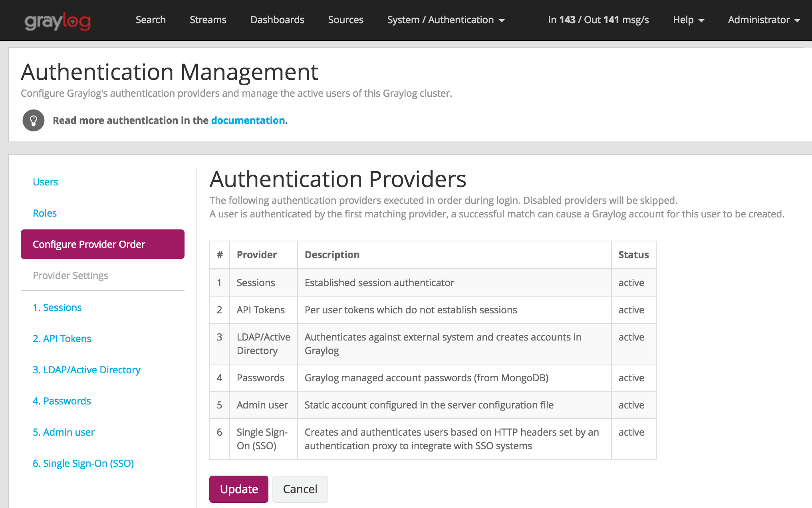Open the Sources page

345,20
